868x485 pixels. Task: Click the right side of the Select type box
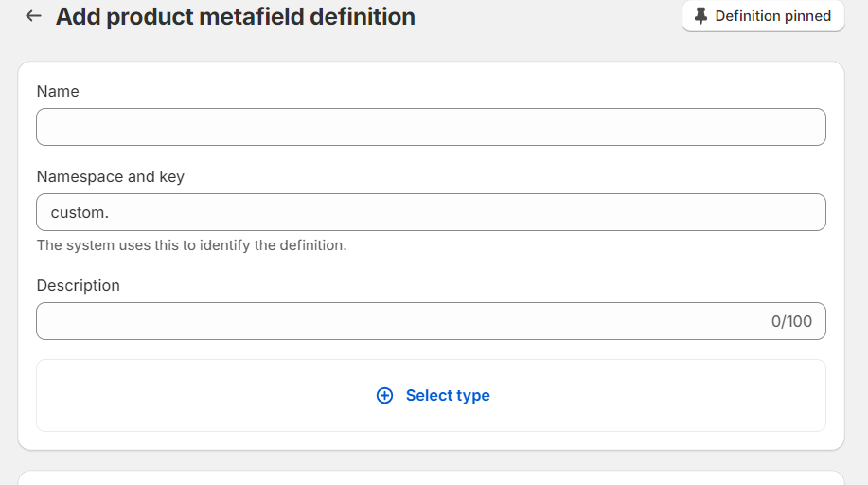[719, 396]
